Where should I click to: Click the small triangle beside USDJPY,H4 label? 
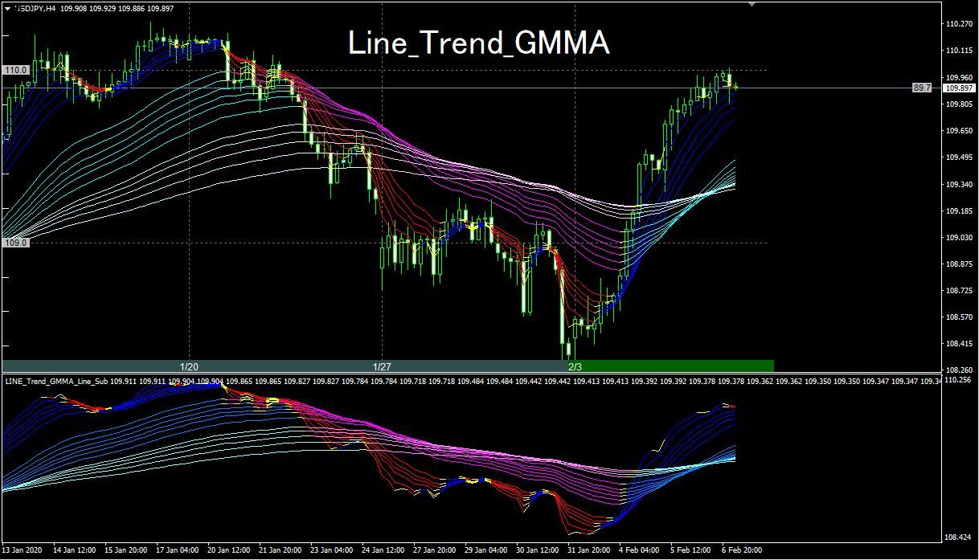pyautogui.click(x=6, y=7)
